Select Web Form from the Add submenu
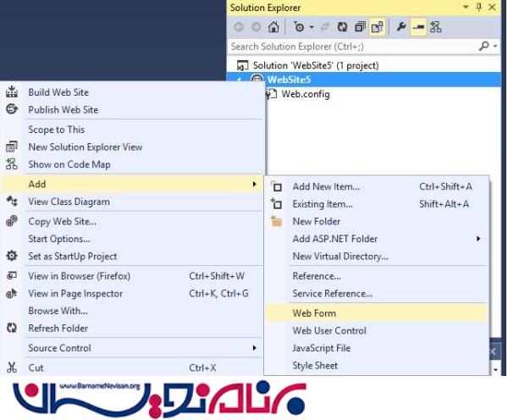Screen dimensions: 508x420 (314, 313)
